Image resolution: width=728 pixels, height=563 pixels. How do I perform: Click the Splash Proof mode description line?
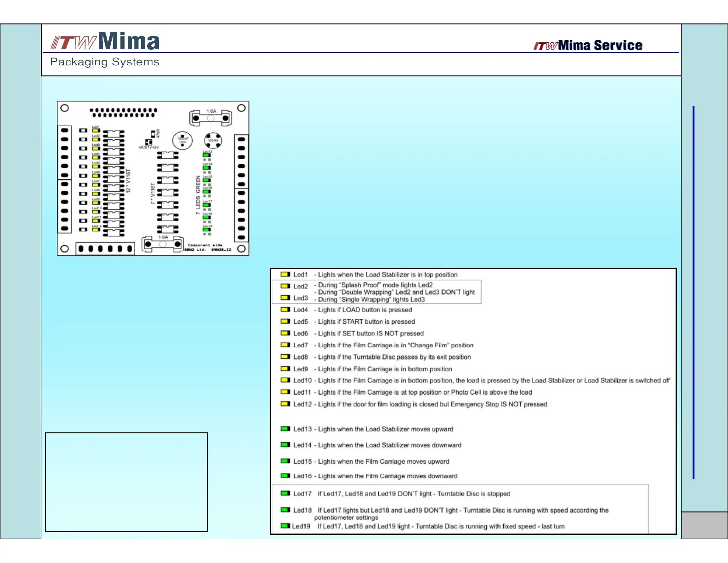click(375, 285)
